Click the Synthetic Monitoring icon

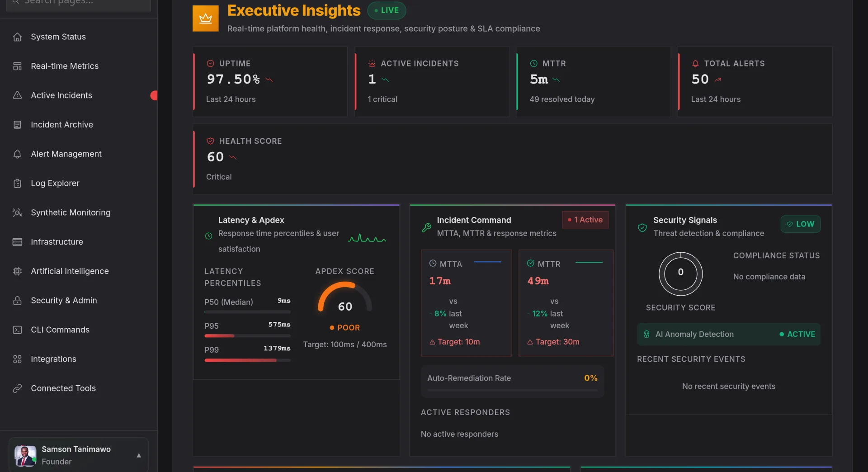click(x=17, y=212)
